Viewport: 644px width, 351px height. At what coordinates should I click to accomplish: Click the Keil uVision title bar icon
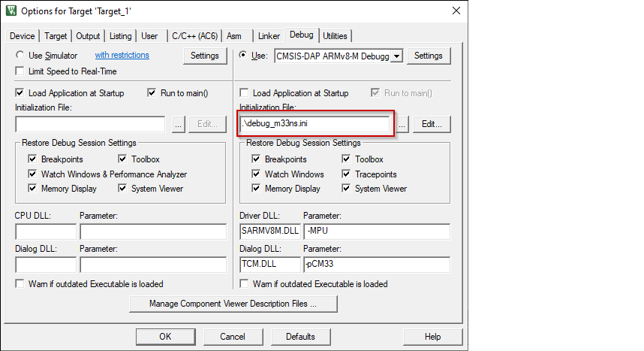[x=11, y=11]
